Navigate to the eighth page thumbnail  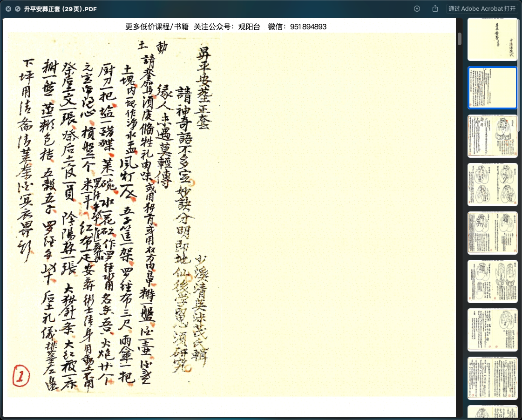(492, 378)
